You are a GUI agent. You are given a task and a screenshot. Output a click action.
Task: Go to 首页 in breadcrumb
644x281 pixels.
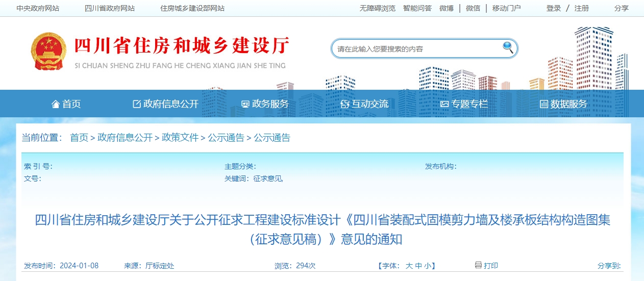tap(79, 138)
